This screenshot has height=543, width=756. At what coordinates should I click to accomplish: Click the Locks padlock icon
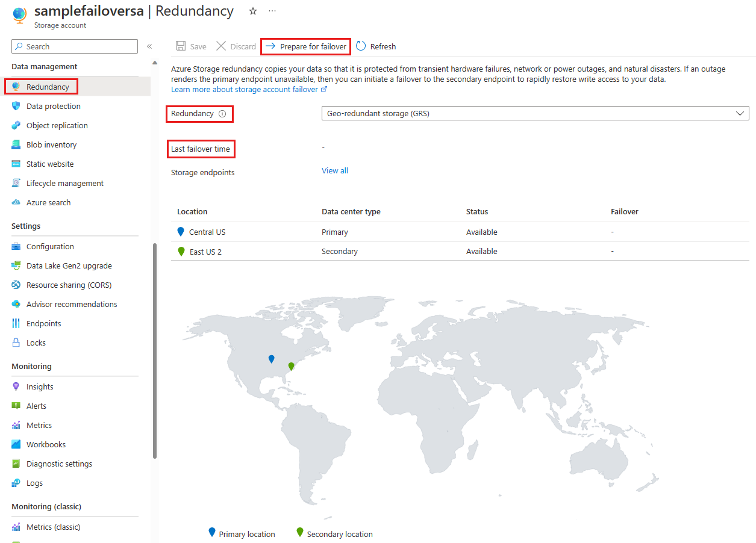tap(16, 343)
